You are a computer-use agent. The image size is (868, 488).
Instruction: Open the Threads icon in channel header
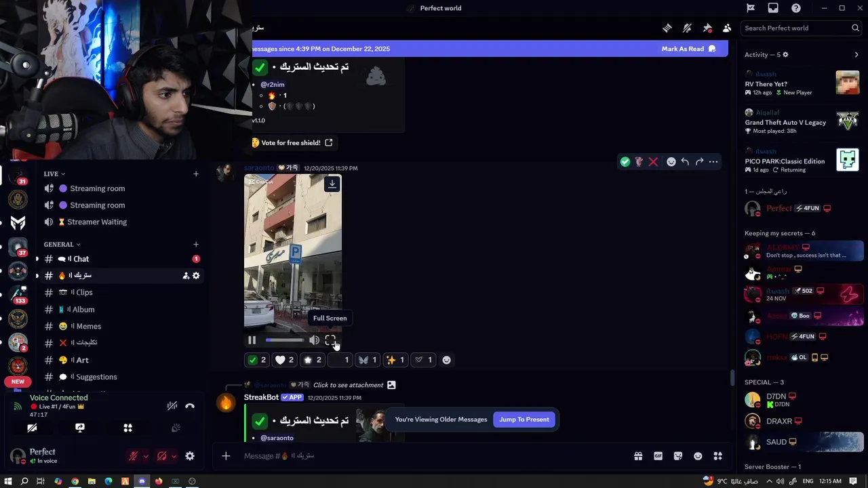(667, 28)
